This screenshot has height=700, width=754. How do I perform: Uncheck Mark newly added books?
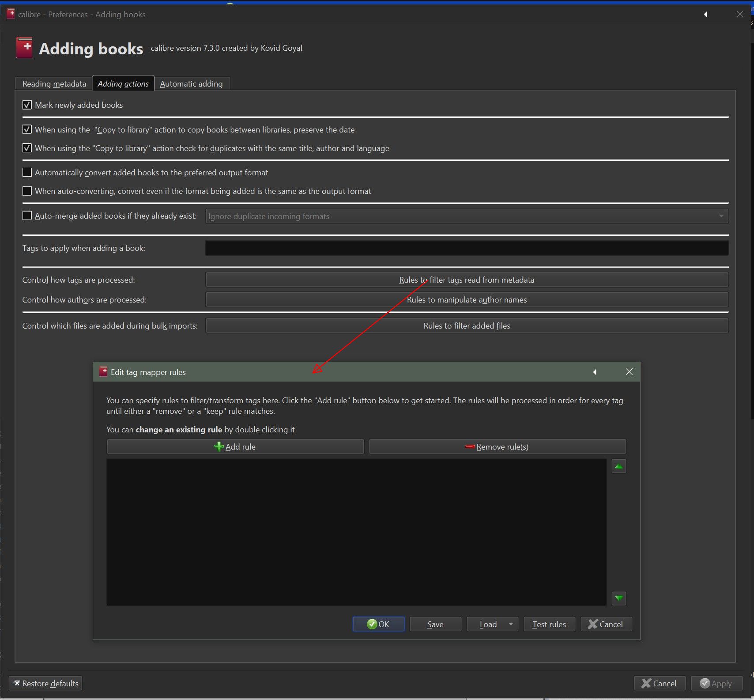[x=27, y=105]
